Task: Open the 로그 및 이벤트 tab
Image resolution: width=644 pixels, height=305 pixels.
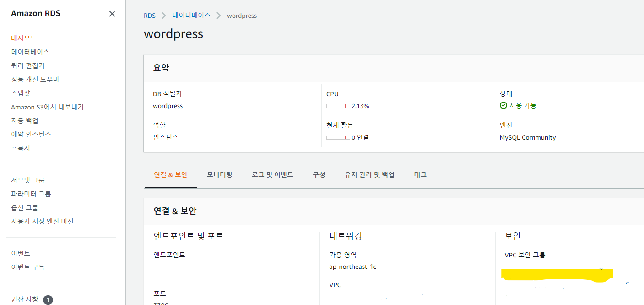Action: click(272, 174)
